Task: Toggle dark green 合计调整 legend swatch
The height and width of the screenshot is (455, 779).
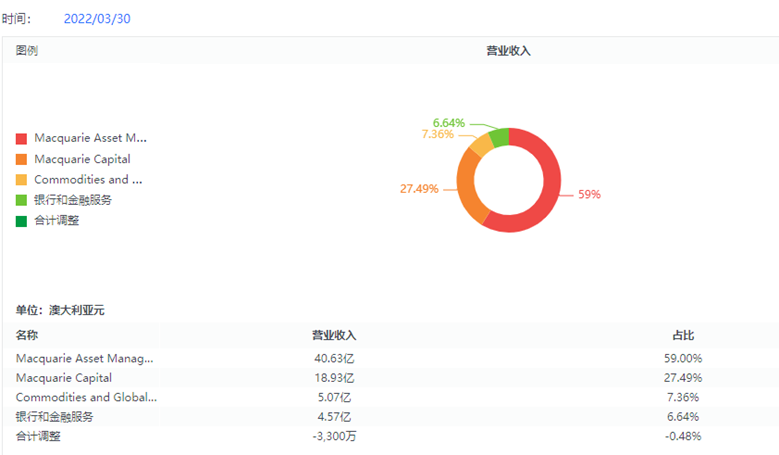Action: pos(22,220)
